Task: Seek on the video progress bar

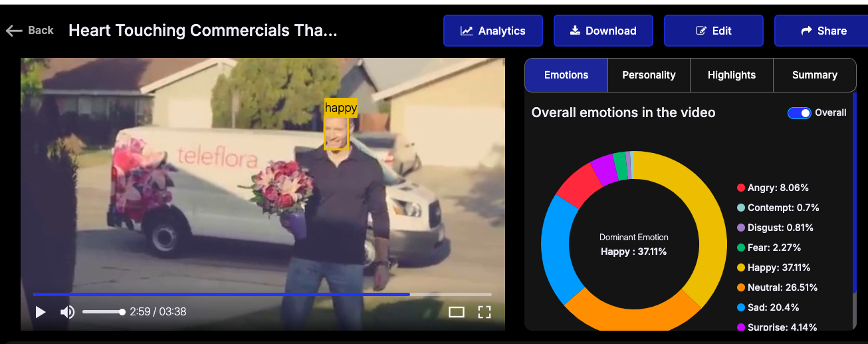Action: [x=263, y=294]
